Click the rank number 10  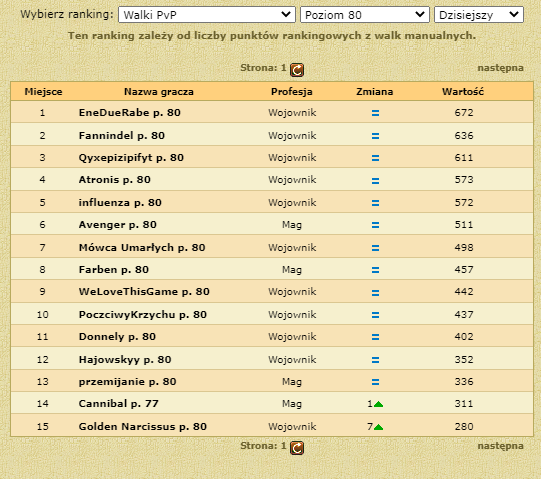click(x=42, y=315)
